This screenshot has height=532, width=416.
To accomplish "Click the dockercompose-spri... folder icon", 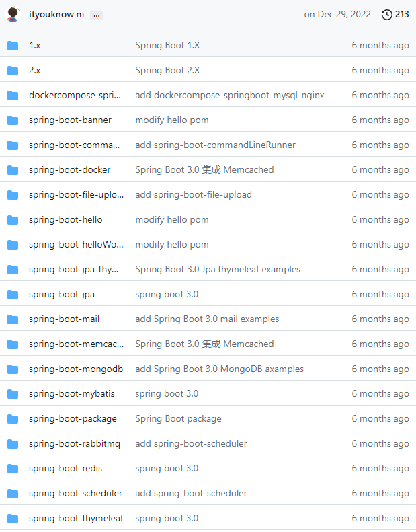I will 13,96.
